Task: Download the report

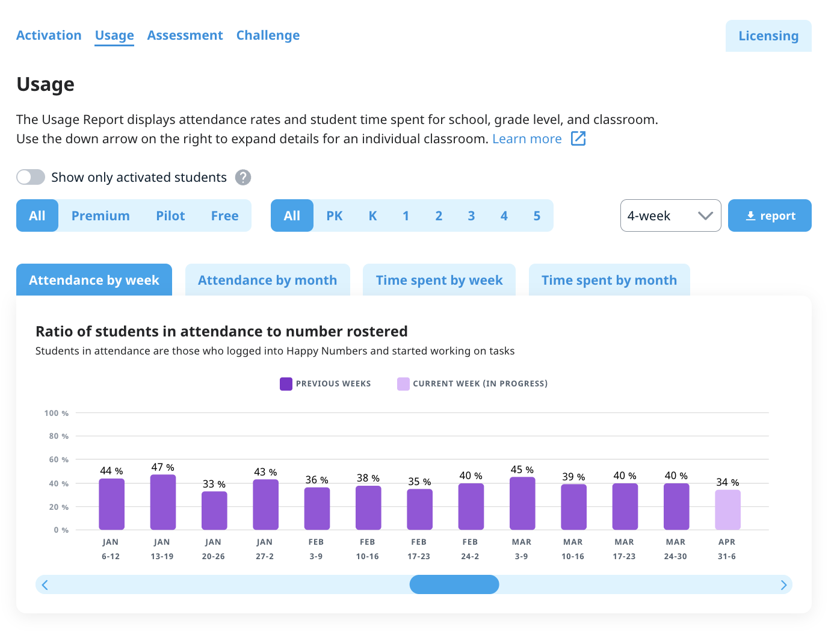Action: coord(770,215)
